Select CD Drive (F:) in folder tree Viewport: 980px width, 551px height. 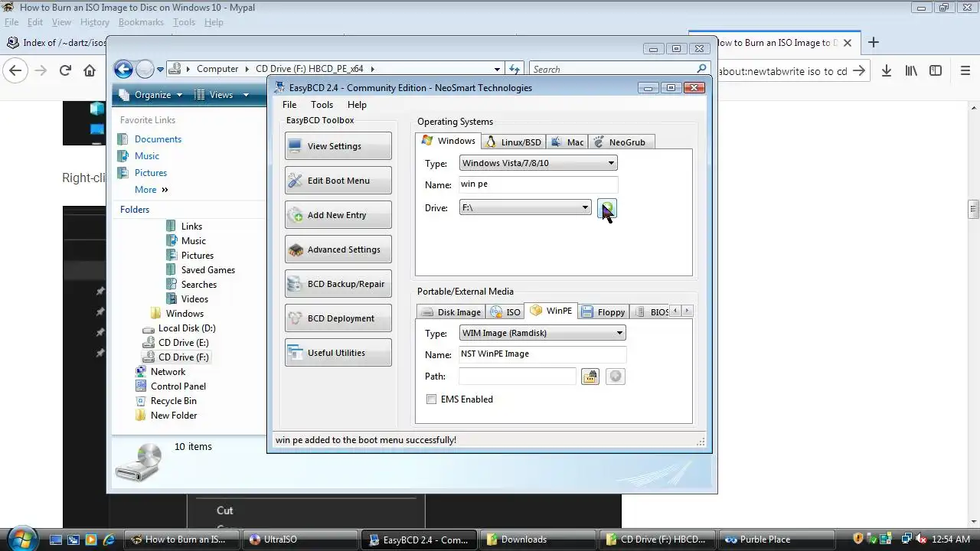pyautogui.click(x=183, y=357)
